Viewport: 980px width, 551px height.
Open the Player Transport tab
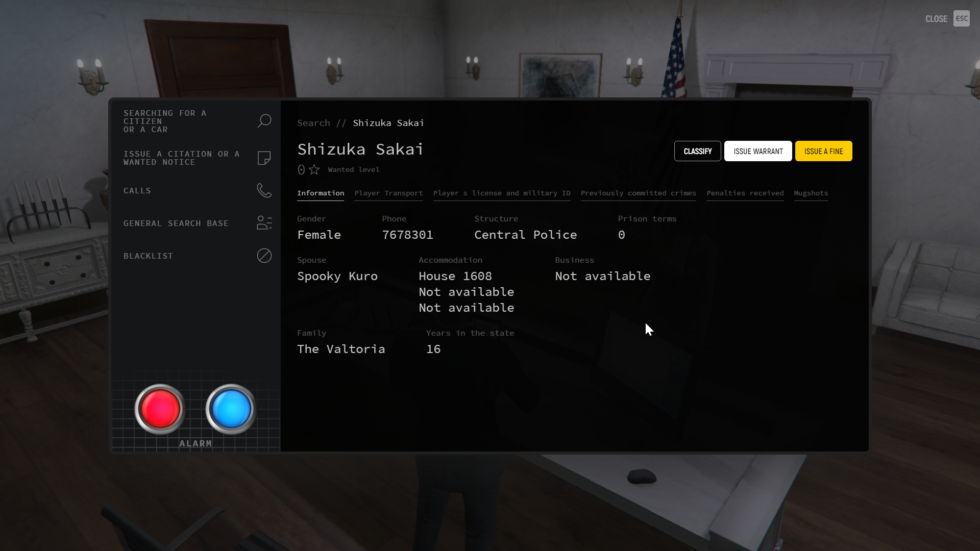[388, 193]
